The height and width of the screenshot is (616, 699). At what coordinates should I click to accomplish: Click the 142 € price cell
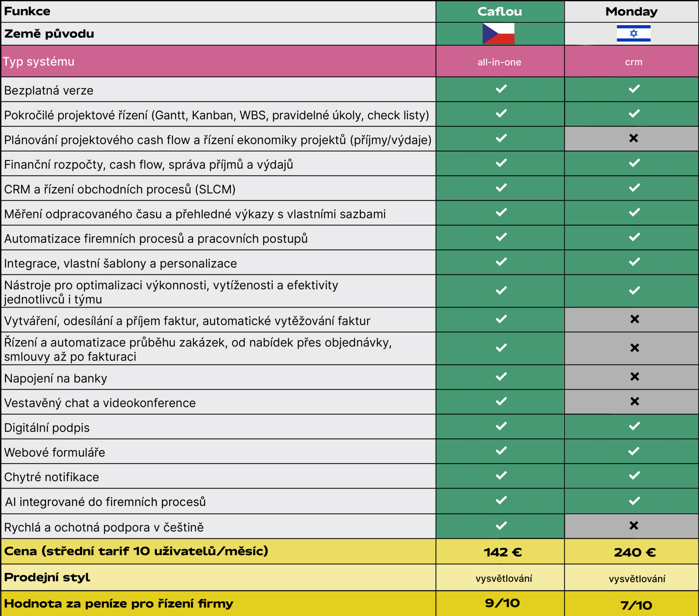(502, 552)
